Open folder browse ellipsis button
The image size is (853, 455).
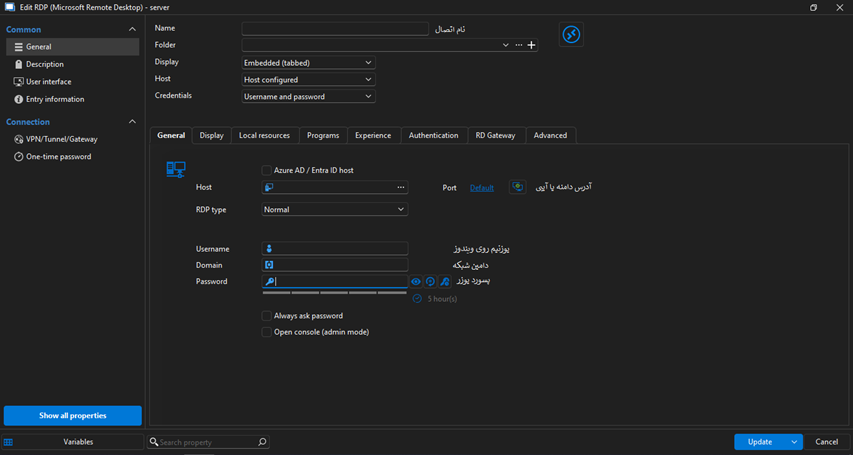[518, 45]
